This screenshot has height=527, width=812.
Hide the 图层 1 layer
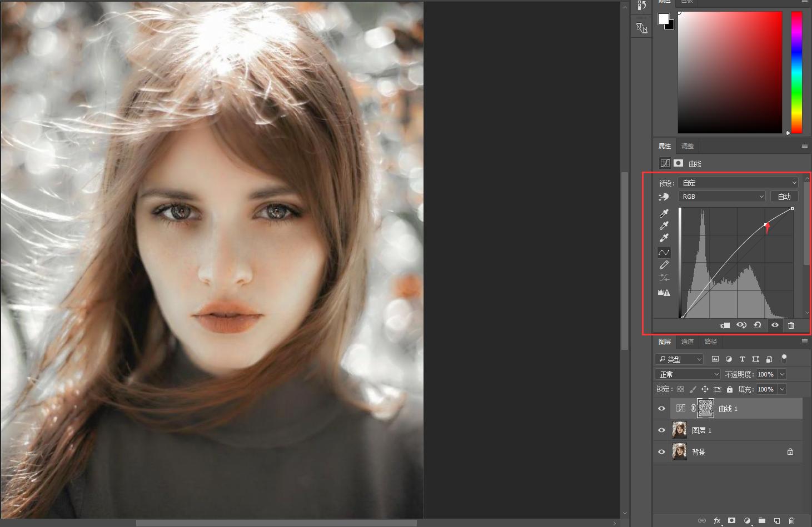[x=661, y=430]
